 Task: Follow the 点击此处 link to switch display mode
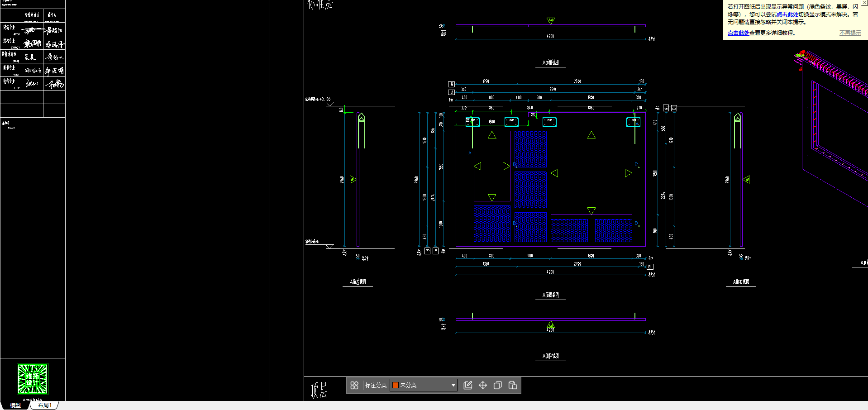pyautogui.click(x=787, y=14)
